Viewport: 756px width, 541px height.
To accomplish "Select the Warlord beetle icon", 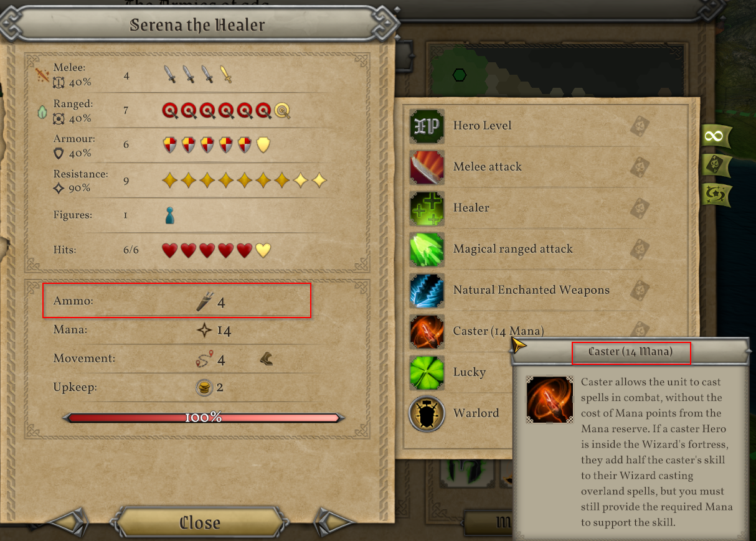I will pyautogui.click(x=427, y=413).
